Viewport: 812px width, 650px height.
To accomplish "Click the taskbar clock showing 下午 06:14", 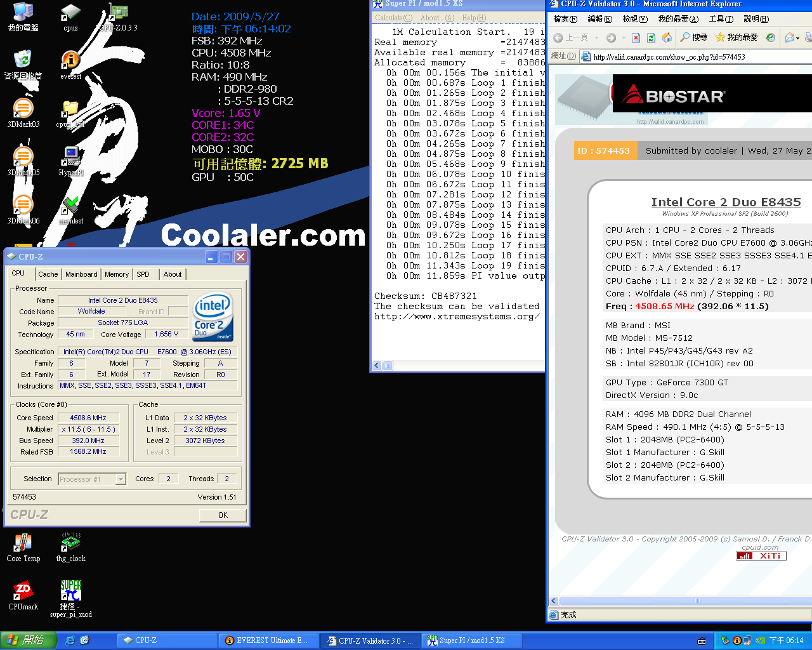I will tap(786, 640).
